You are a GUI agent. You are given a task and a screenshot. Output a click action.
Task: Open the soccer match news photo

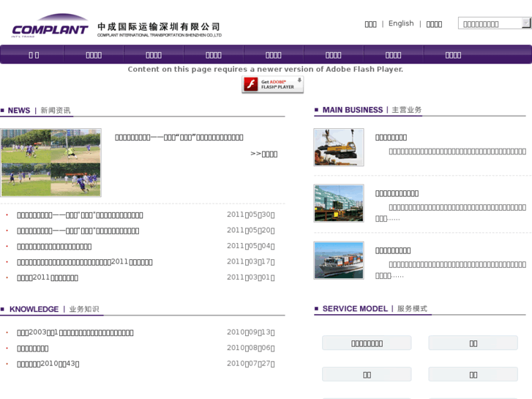51,163
